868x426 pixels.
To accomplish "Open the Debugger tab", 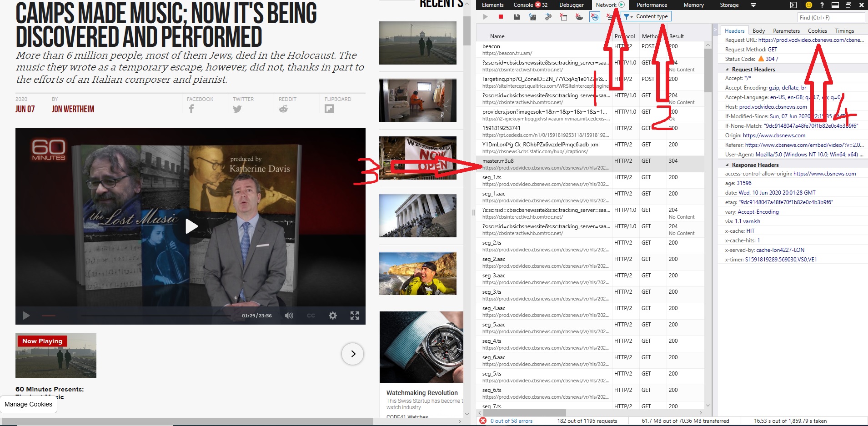I will [x=571, y=5].
